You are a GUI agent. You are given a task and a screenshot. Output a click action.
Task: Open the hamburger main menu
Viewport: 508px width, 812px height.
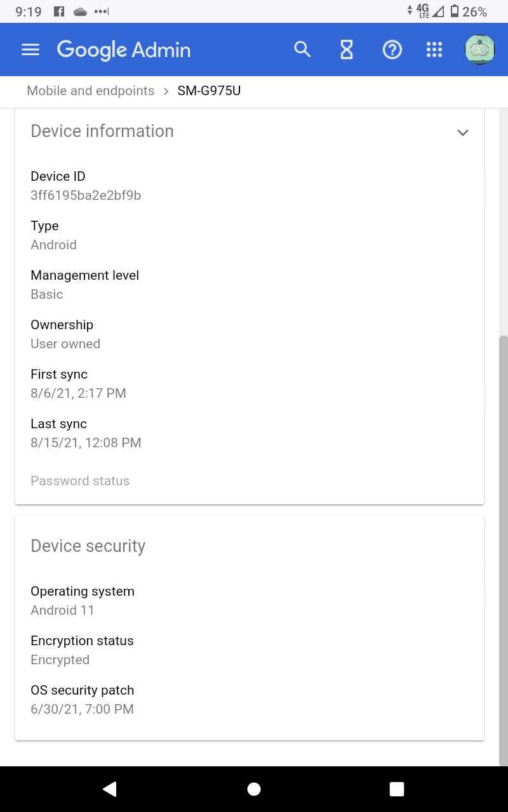click(30, 50)
